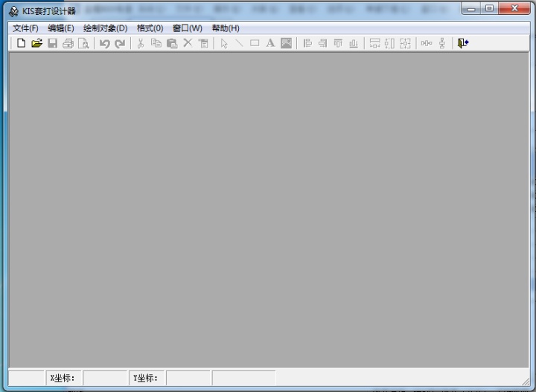
Task: Click the Align Bottom icon
Action: [x=354, y=43]
